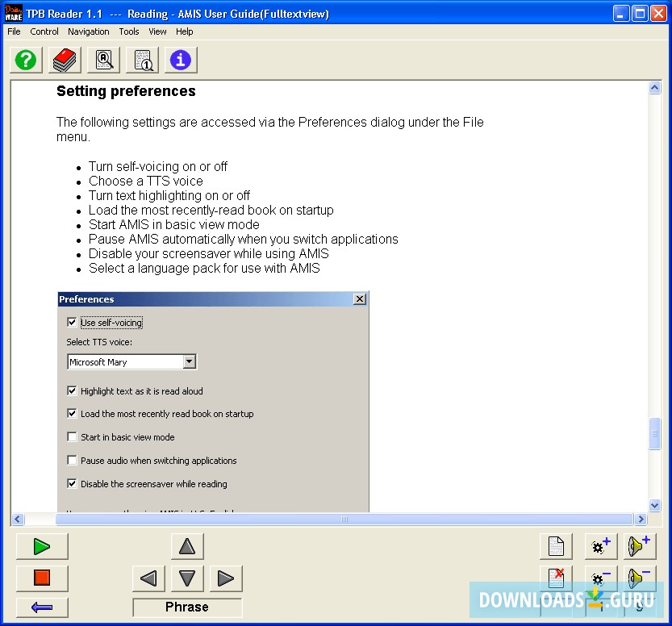Click the down arrow of the vertical scrollbar
The height and width of the screenshot is (626, 672).
(654, 505)
